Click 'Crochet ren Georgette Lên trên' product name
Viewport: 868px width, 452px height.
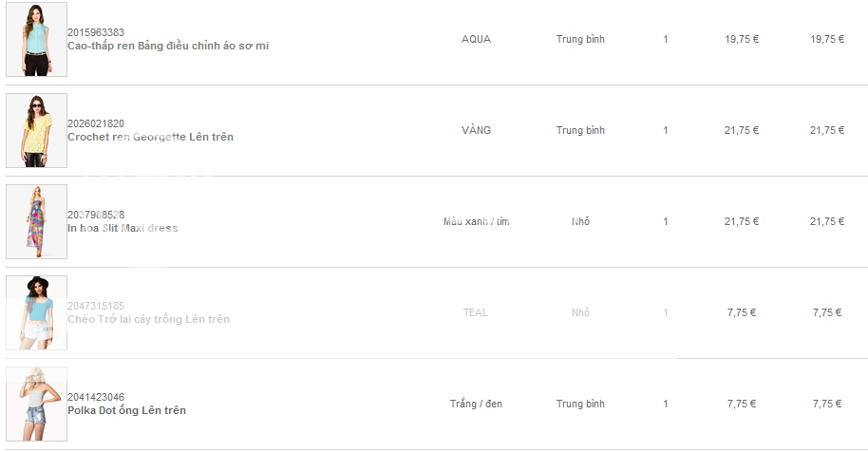(150, 137)
